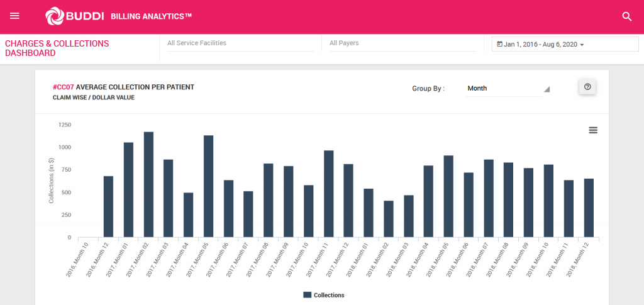
Task: Click the Billing Analytics header text
Action: pos(151,16)
